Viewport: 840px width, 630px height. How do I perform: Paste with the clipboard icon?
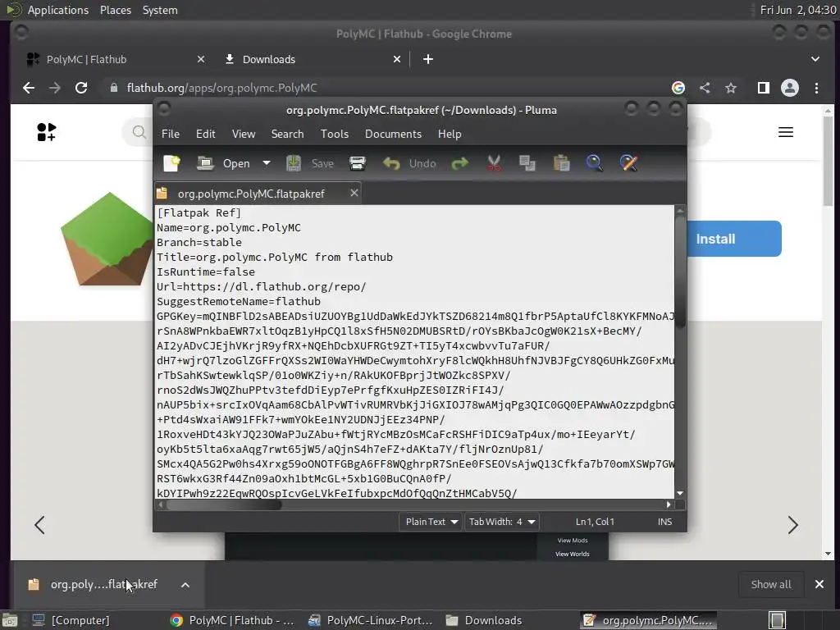(561, 163)
